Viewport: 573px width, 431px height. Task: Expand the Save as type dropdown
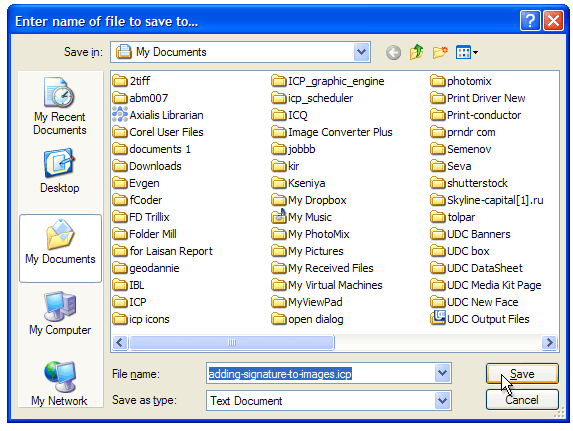click(x=442, y=401)
